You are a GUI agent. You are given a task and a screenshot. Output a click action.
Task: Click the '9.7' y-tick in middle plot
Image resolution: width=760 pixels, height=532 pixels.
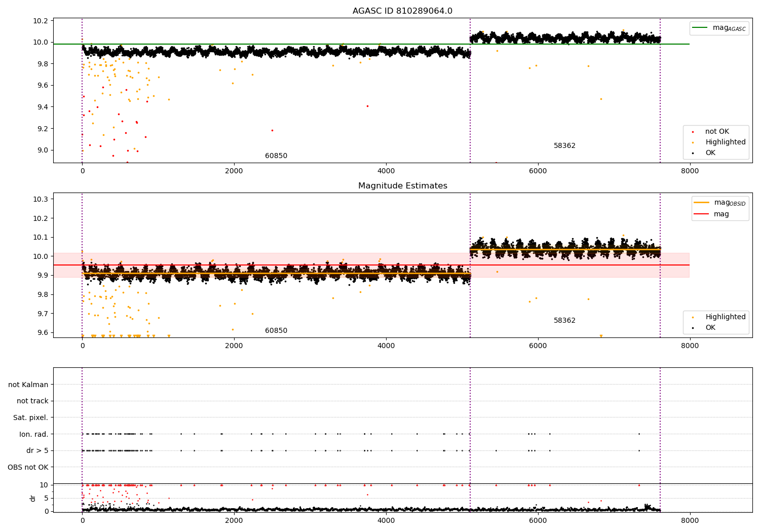pos(43,314)
